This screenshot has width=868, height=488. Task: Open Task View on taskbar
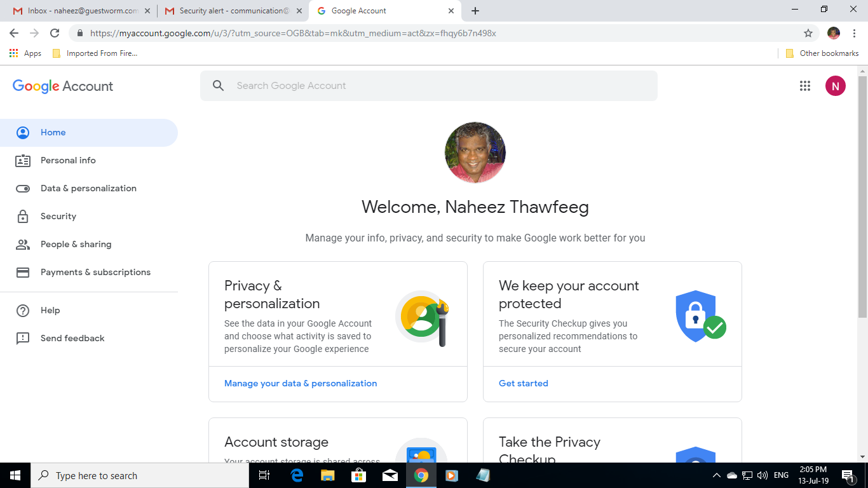click(x=265, y=475)
